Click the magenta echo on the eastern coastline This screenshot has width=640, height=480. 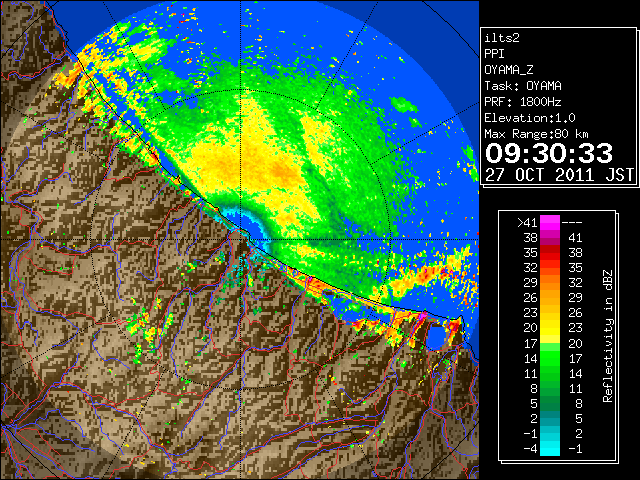422,315
